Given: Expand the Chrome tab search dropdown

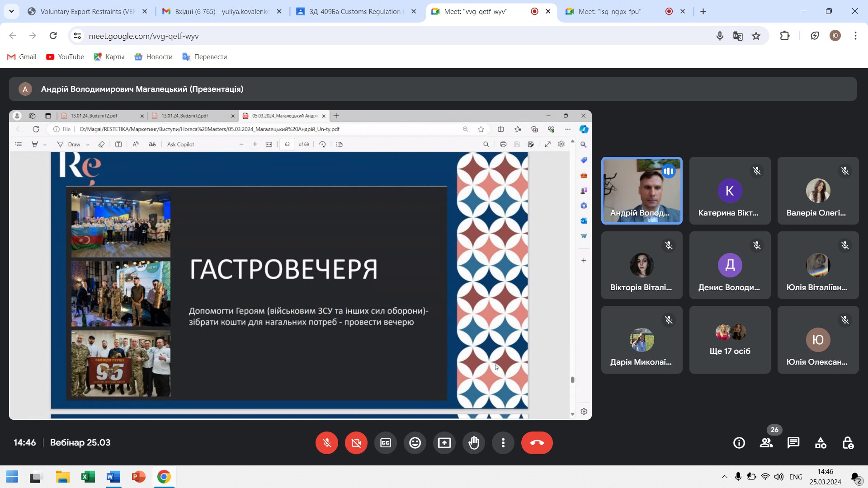Looking at the screenshot, I should [11, 11].
